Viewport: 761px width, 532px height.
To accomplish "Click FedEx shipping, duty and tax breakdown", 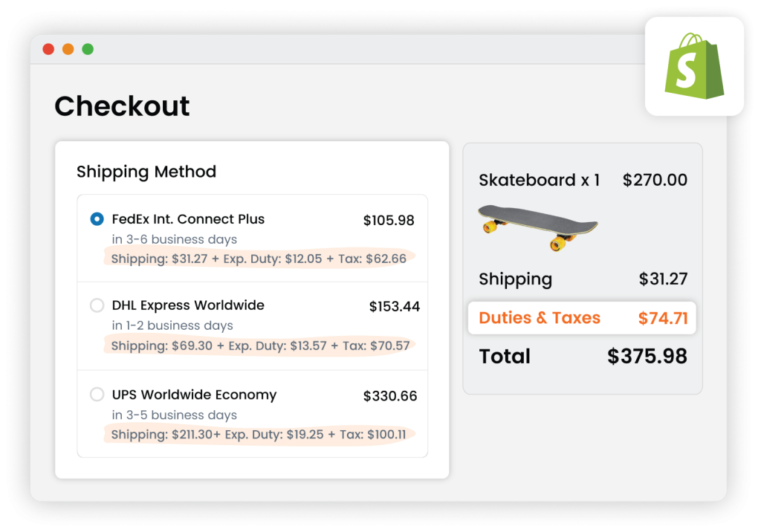I will pos(259,259).
